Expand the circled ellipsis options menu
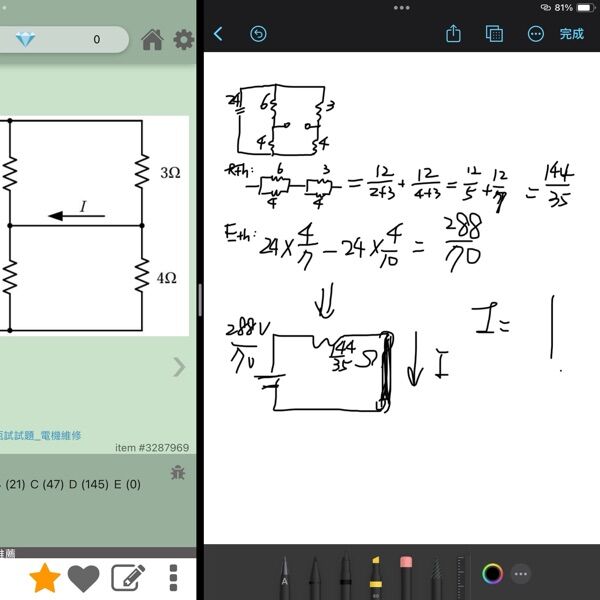600x600 pixels. [535, 34]
